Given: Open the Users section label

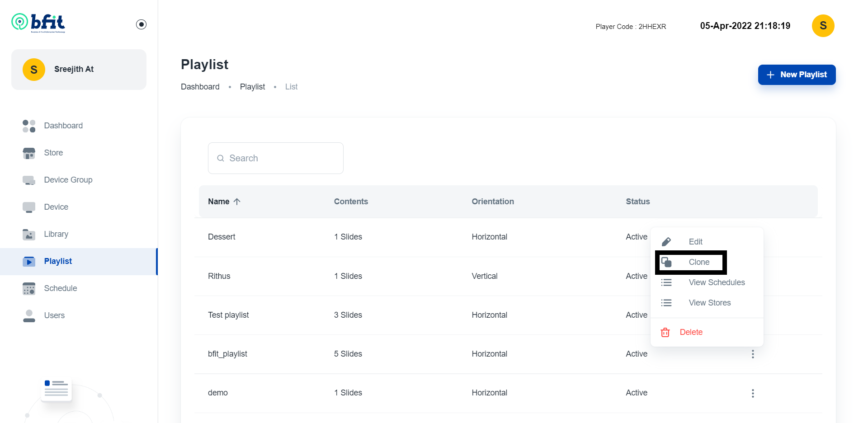Looking at the screenshot, I should [x=54, y=315].
